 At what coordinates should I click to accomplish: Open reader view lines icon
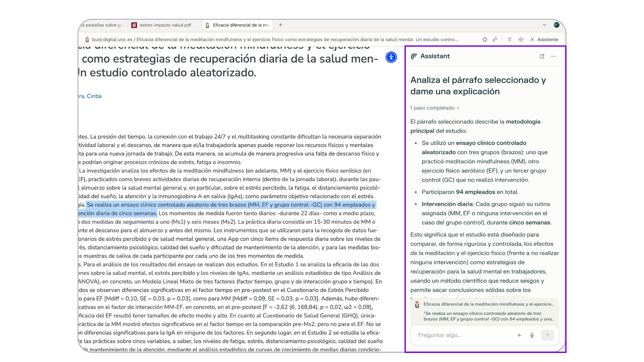pos(509,40)
